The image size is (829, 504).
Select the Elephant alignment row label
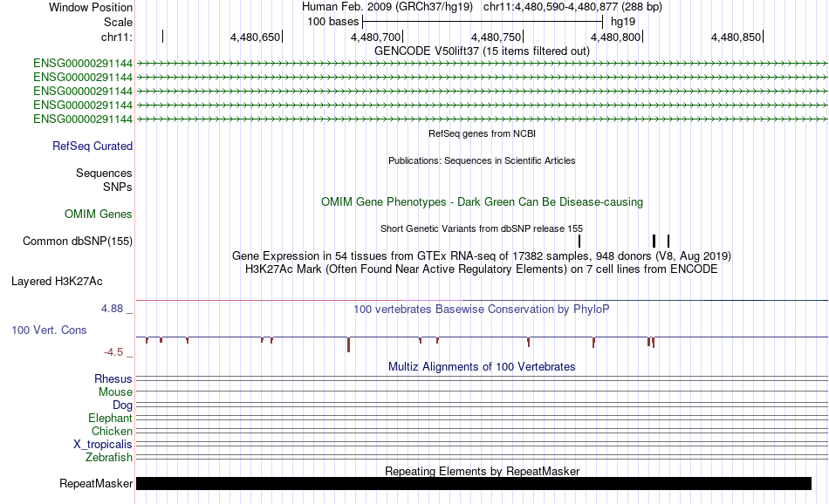pos(111,418)
